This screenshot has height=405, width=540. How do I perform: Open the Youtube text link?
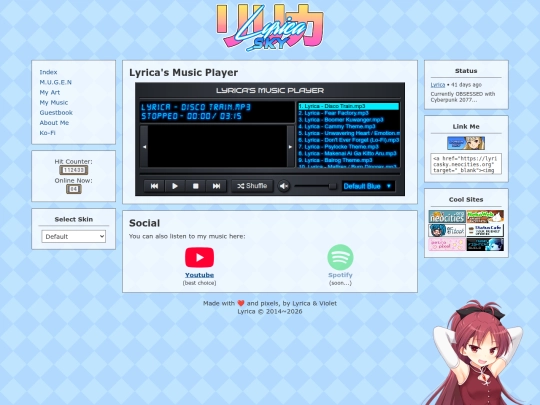(199, 275)
